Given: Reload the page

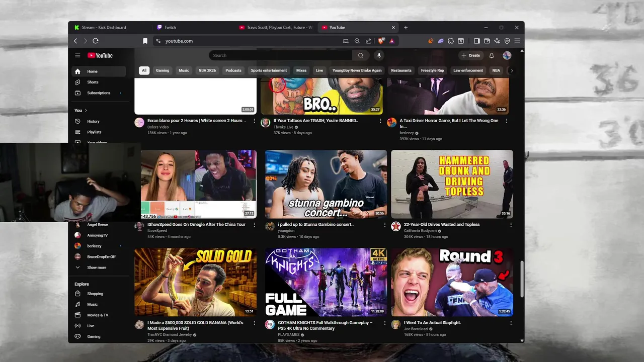Looking at the screenshot, I should click(96, 41).
